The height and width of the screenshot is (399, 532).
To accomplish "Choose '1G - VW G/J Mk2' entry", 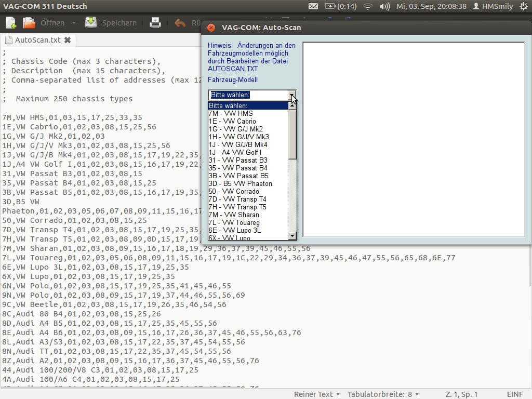I will (248, 129).
